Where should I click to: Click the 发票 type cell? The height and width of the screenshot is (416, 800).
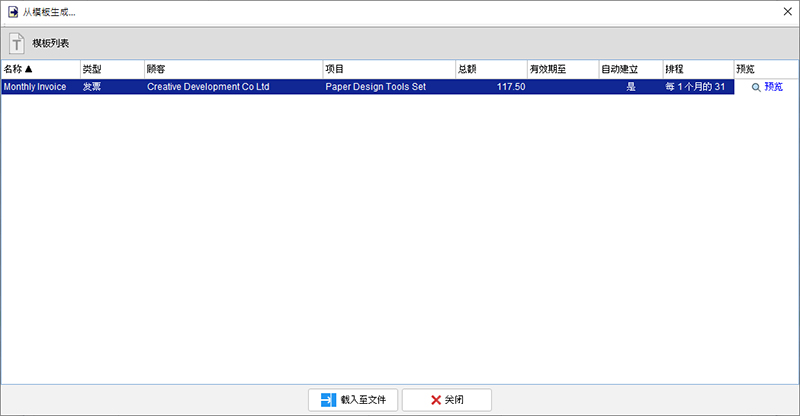click(x=112, y=87)
